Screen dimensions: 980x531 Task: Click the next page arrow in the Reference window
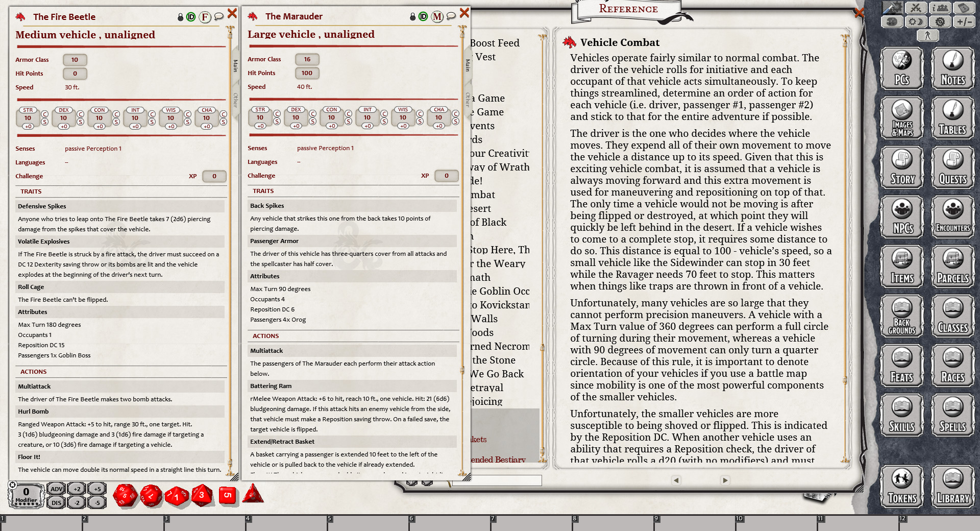click(725, 480)
